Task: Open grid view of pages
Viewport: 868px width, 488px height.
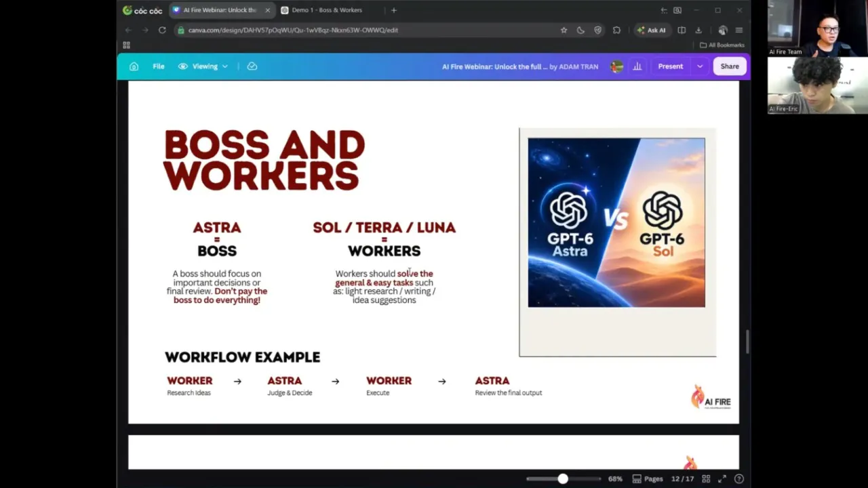Action: tap(706, 479)
